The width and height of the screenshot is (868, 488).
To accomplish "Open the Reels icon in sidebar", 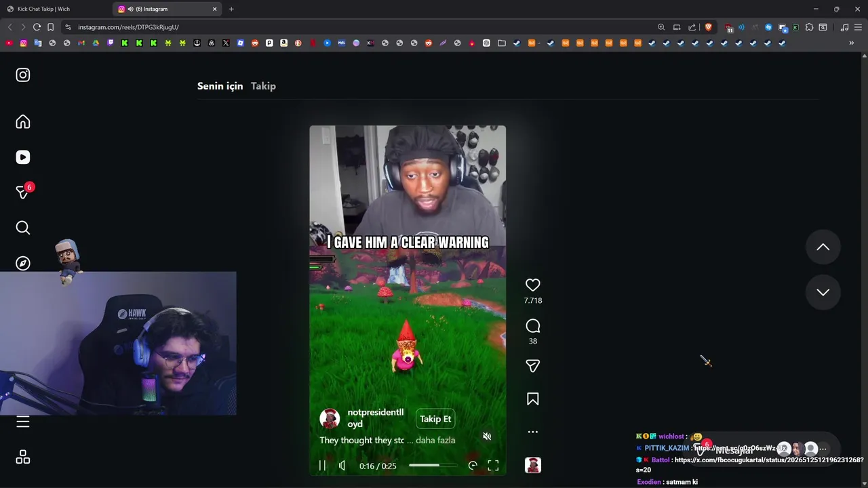I will point(23,157).
